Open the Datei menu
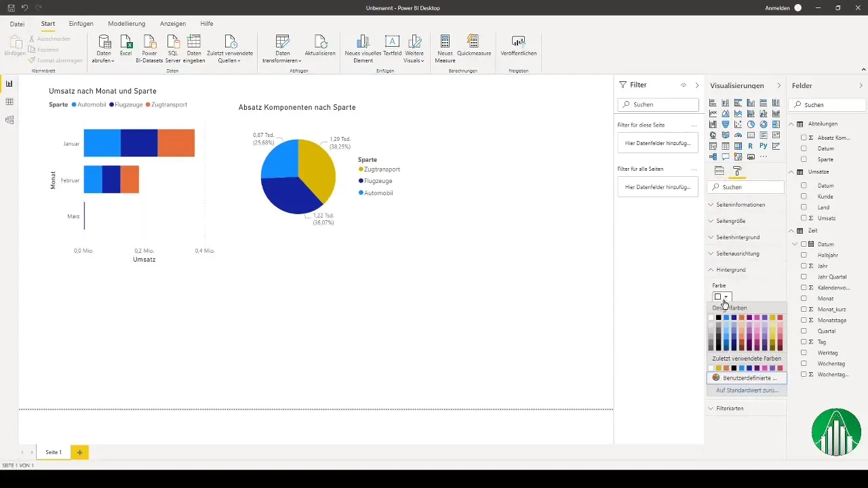Screen dimensions: 868x488 click(18, 24)
